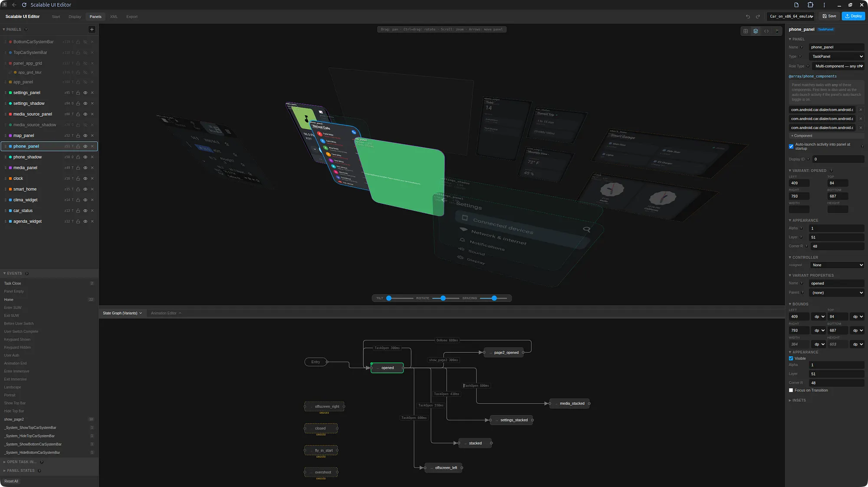Viewport: 868px width, 487px height.
Task: Open the three-dot browser menu
Action: [x=824, y=5]
